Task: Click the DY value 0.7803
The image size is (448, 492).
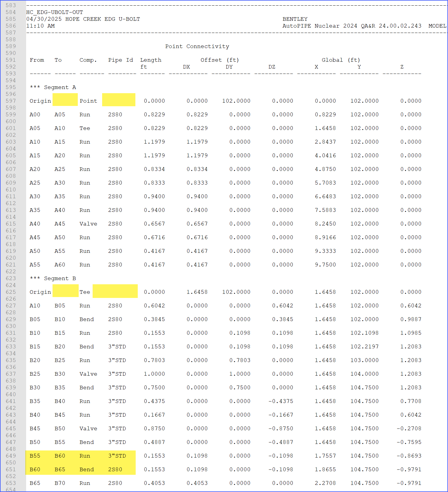Action: click(240, 360)
